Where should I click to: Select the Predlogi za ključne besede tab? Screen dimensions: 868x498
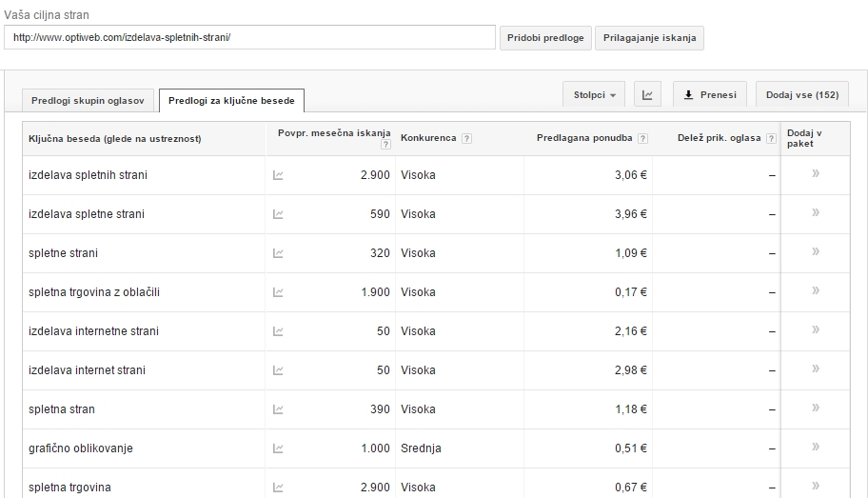(x=231, y=100)
